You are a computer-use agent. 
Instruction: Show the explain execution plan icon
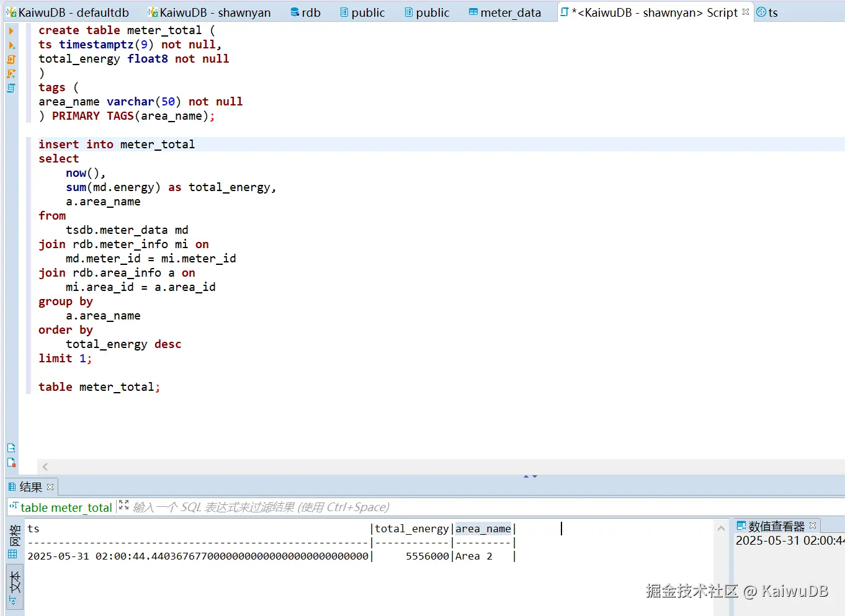point(11,88)
